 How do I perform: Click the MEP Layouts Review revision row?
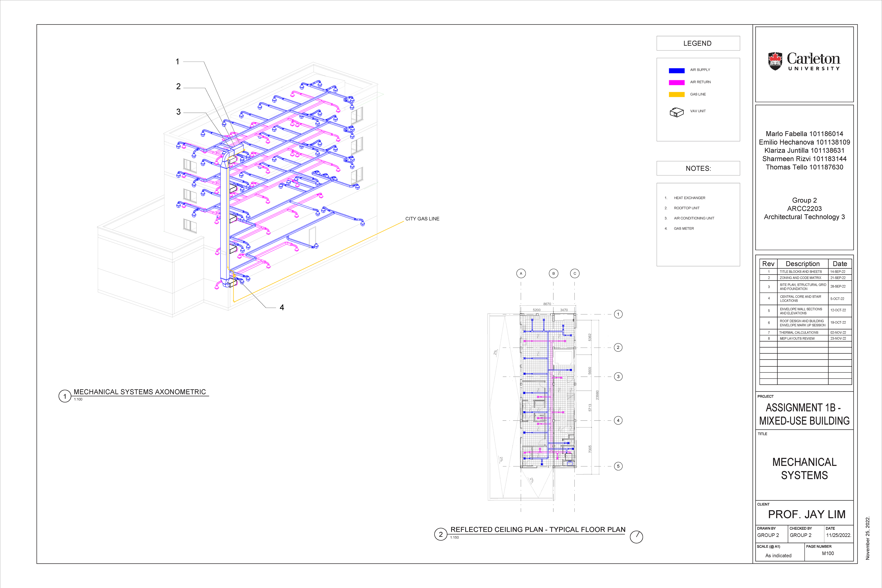tap(797, 339)
